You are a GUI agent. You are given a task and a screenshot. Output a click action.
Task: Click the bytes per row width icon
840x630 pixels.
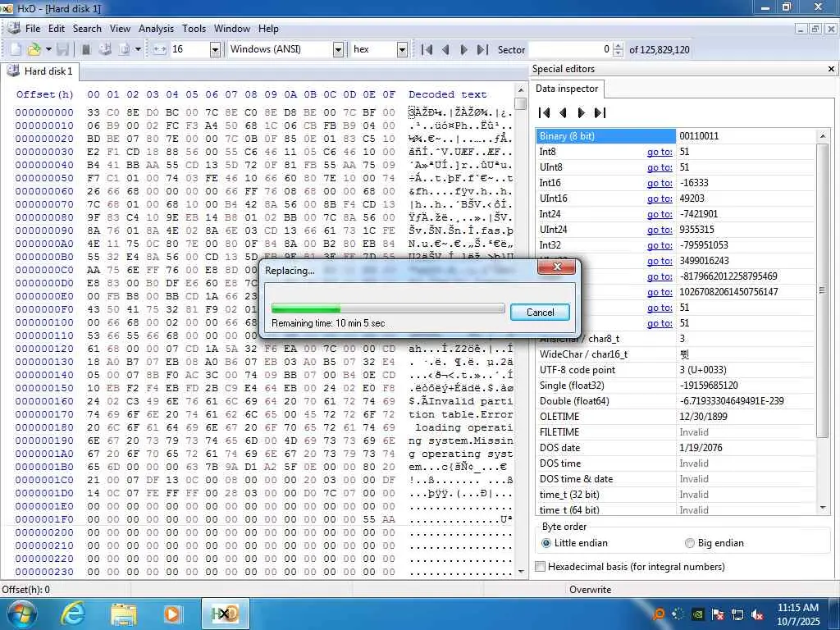click(160, 49)
